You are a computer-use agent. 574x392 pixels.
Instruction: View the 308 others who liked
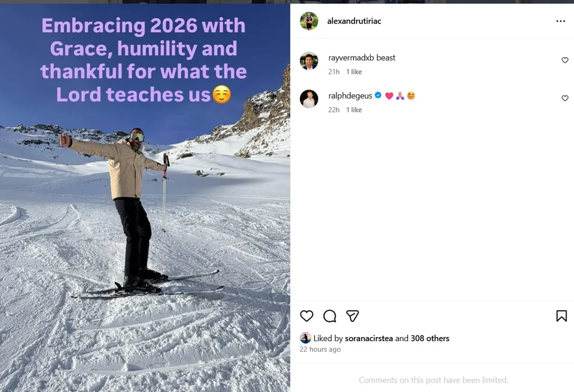pyautogui.click(x=430, y=339)
